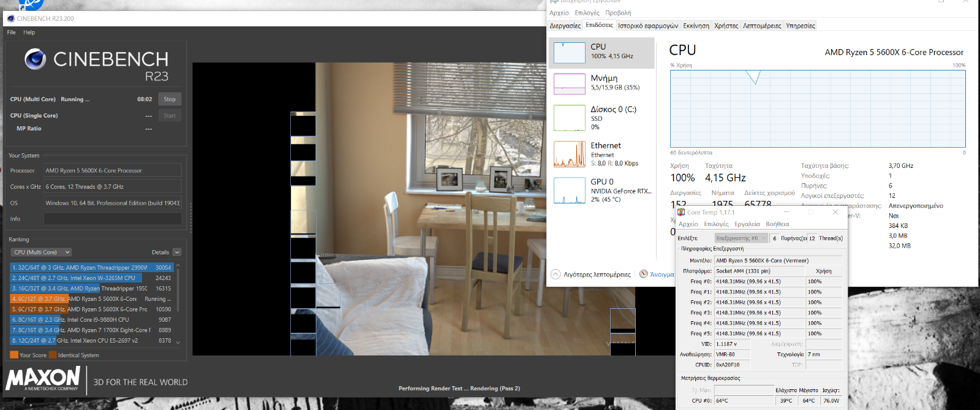Select the Running Ryzen 5 5600X ranking row
The width and height of the screenshot is (980, 410).
point(92,299)
